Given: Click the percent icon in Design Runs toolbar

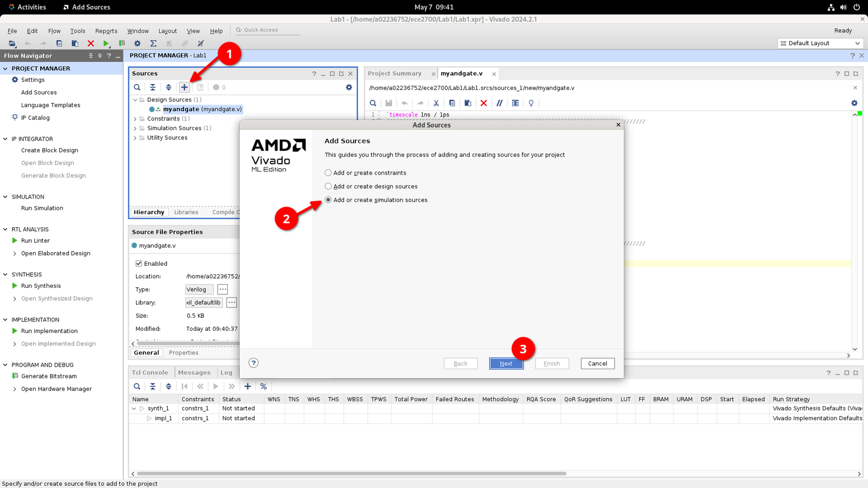Looking at the screenshot, I should coord(264,387).
